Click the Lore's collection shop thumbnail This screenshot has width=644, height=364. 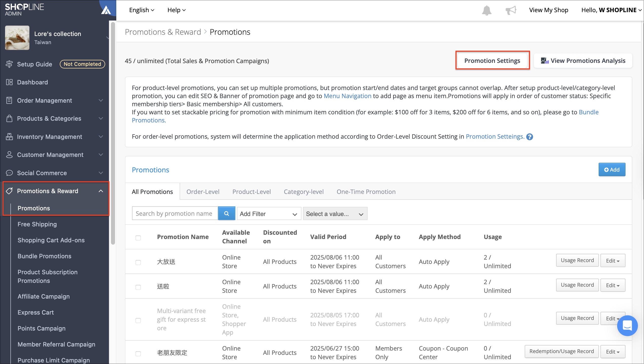(17, 38)
